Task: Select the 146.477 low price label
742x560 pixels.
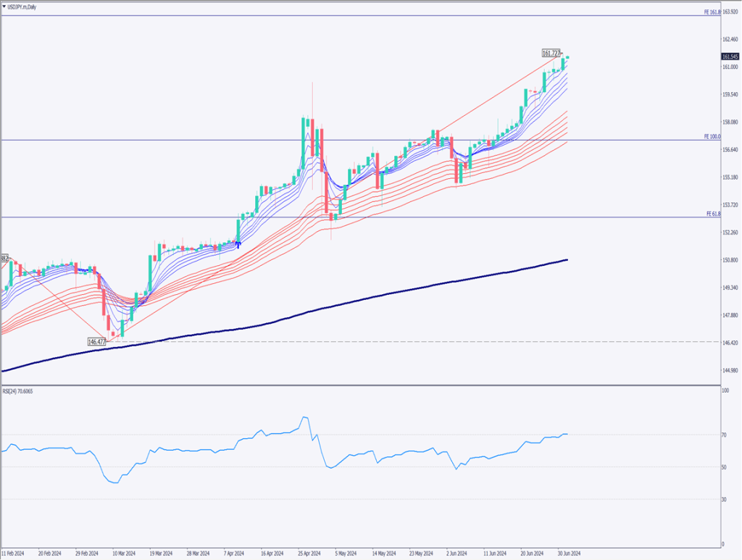Action: [x=97, y=341]
